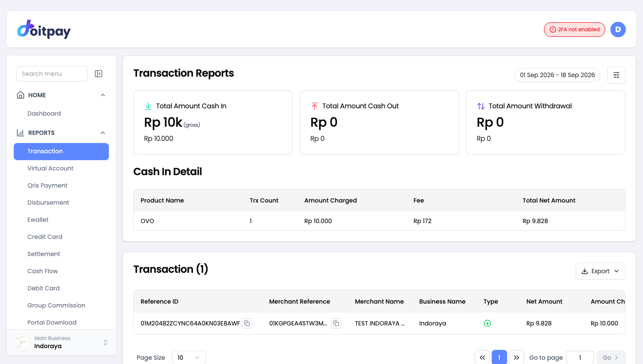Click the Go button
Screen dimensions: 643x364
tap(611, 358)
